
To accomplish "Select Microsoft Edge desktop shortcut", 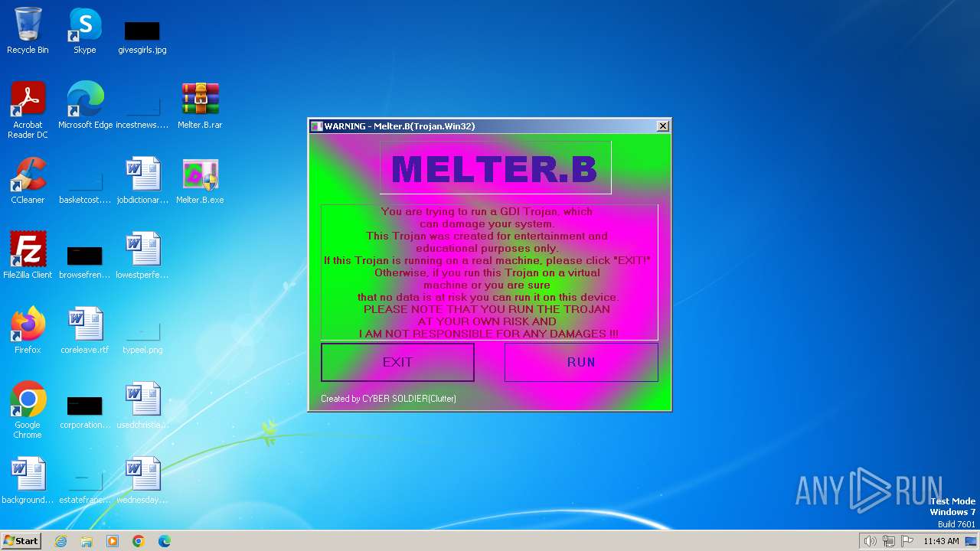I will pos(85,106).
